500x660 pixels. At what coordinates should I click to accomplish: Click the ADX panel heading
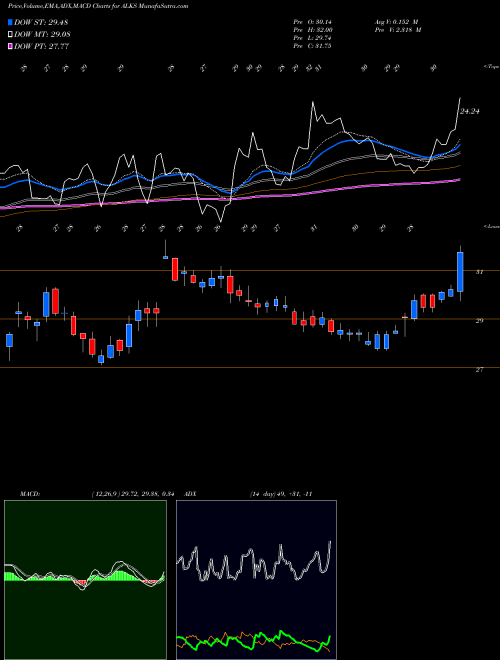(191, 494)
